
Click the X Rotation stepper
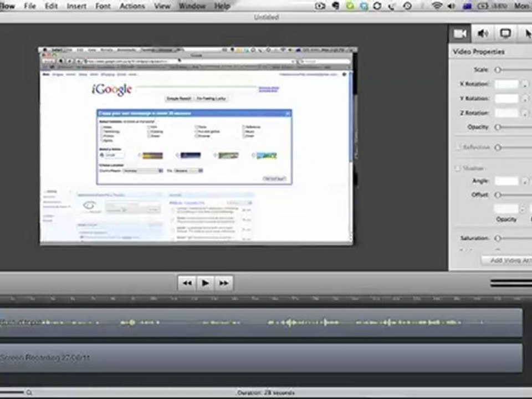525,84
